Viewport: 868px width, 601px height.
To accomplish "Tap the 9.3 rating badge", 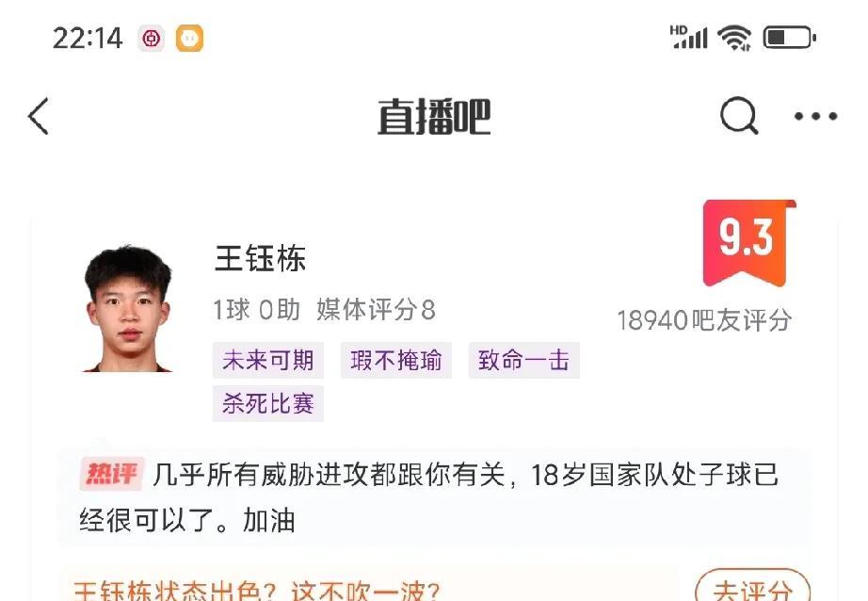I will (x=749, y=243).
